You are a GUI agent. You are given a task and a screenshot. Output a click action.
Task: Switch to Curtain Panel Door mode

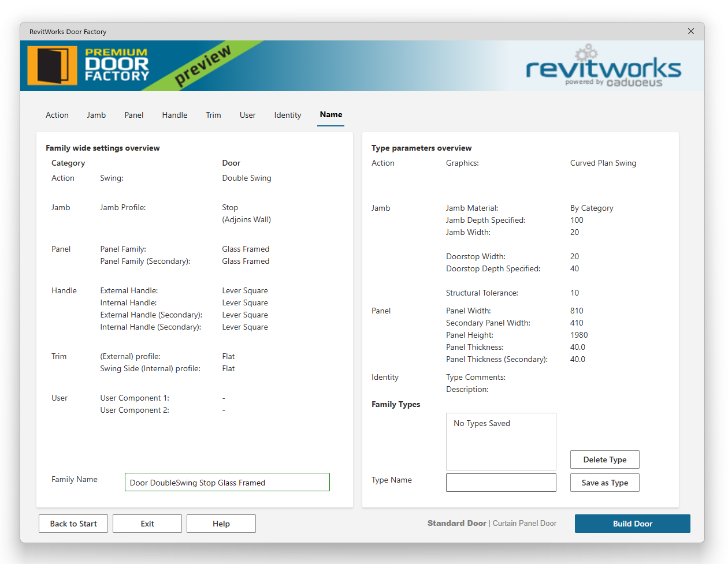[x=525, y=524]
